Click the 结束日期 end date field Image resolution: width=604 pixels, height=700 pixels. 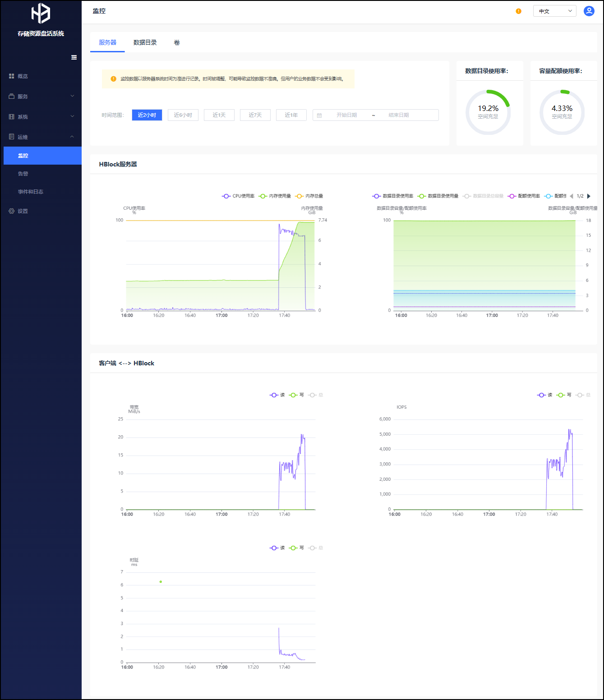click(x=399, y=115)
